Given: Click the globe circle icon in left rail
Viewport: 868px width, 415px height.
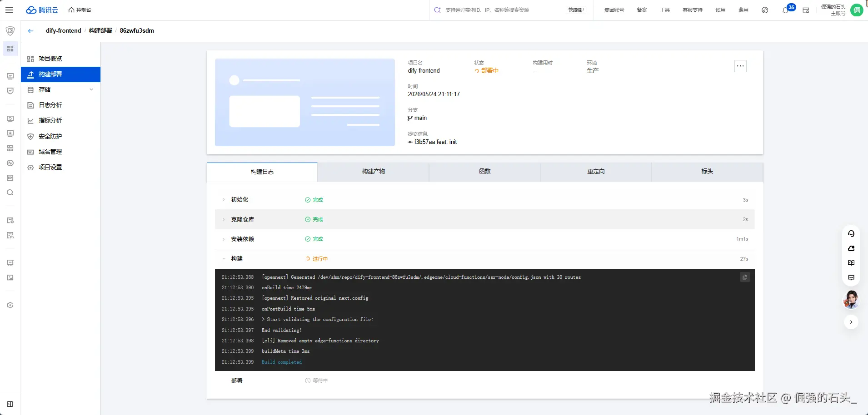Looking at the screenshot, I should tap(10, 163).
